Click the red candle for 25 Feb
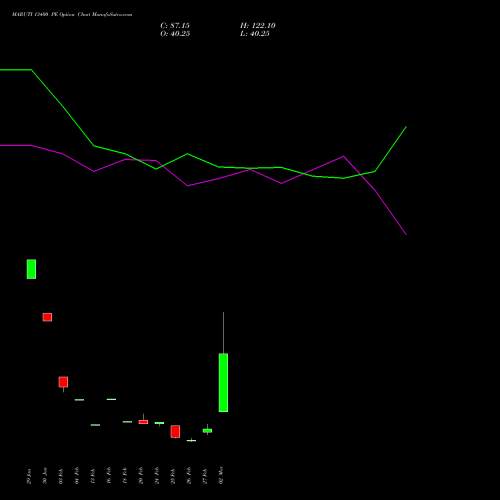This screenshot has height=500, width=500. click(175, 431)
